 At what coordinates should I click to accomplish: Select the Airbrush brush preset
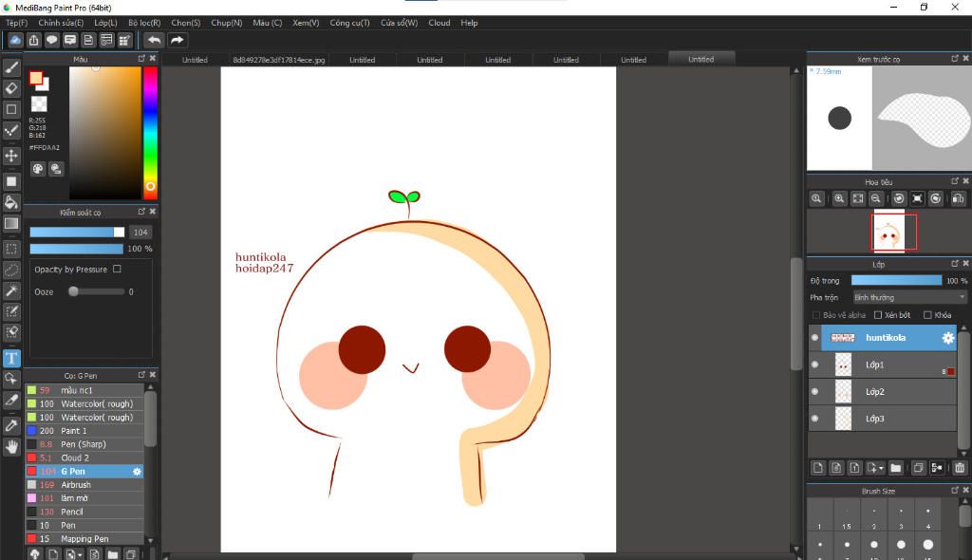click(76, 485)
